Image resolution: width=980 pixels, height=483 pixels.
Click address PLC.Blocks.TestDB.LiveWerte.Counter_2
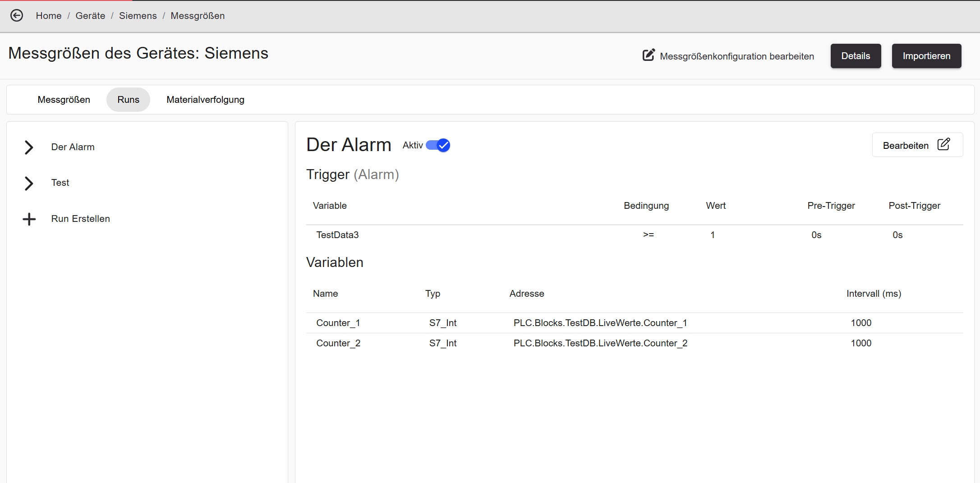600,343
